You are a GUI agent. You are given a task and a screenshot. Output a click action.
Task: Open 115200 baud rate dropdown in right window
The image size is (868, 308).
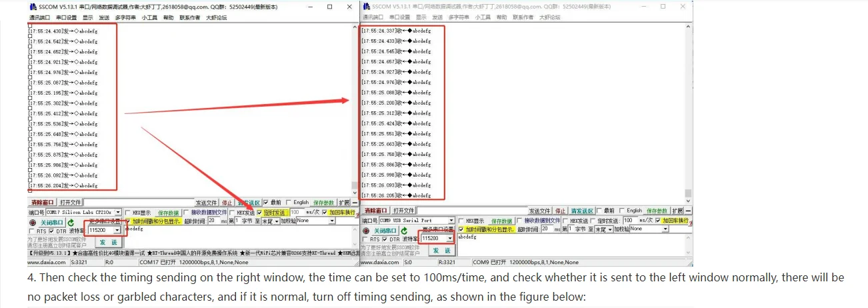(449, 238)
